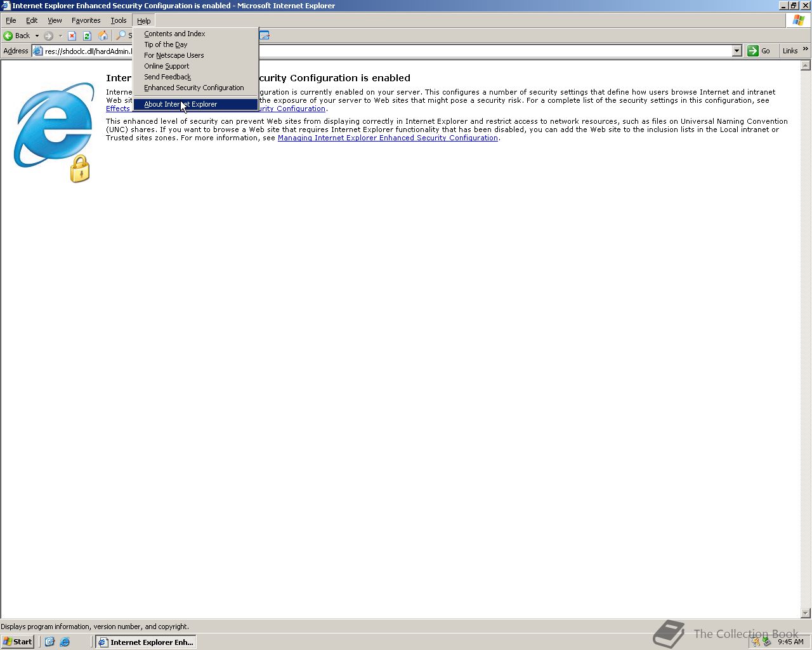Click the Forward navigation arrow icon

click(x=48, y=36)
